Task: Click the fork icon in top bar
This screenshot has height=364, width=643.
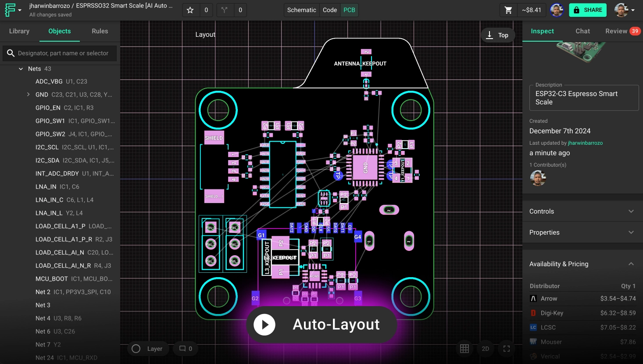Action: click(225, 10)
